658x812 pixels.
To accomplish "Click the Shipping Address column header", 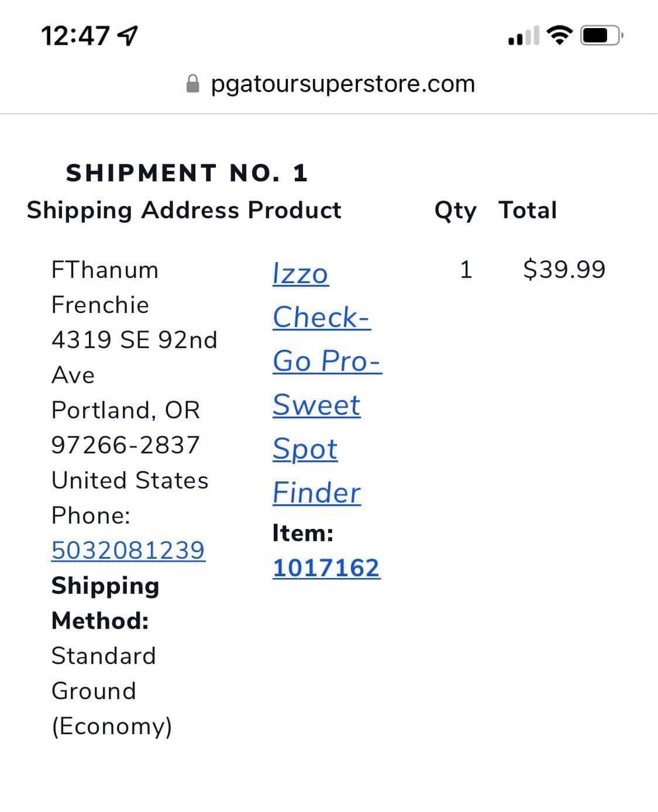I will coord(133,211).
